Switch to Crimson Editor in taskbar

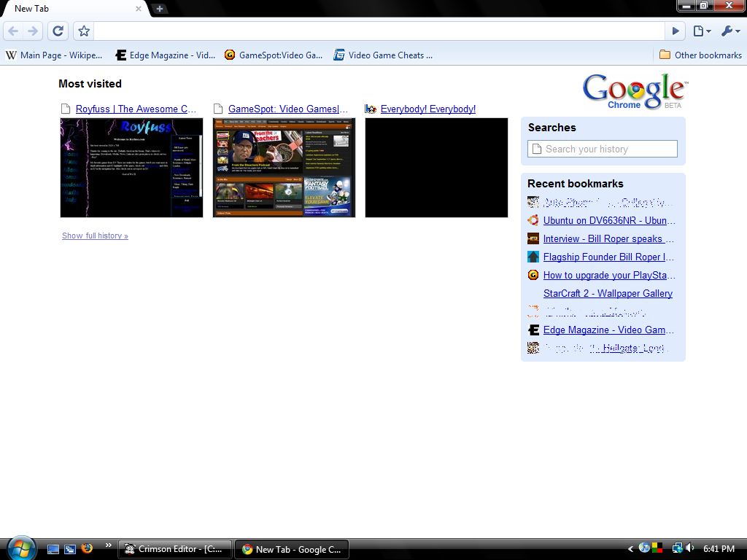[x=175, y=549]
